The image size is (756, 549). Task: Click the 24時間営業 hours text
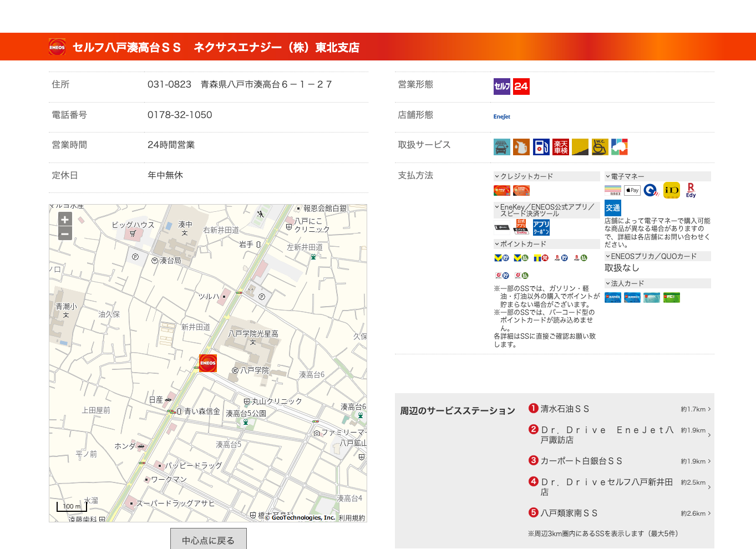point(171,145)
